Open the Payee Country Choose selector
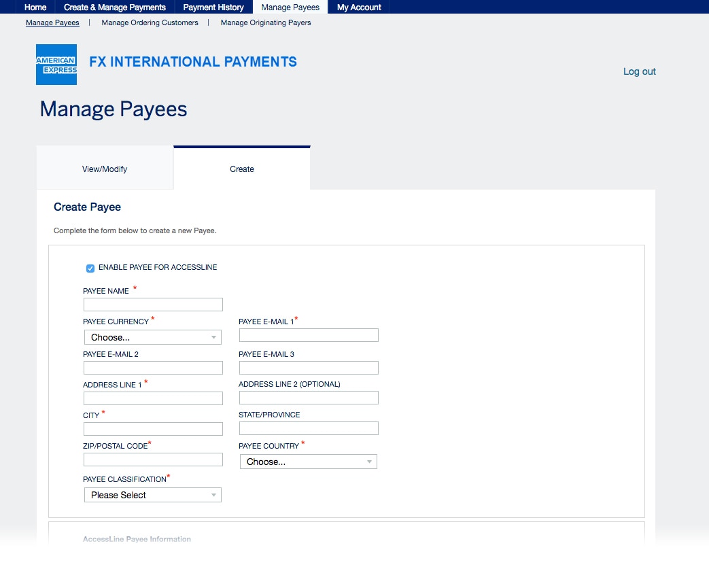This screenshot has height=588, width=709. click(308, 462)
